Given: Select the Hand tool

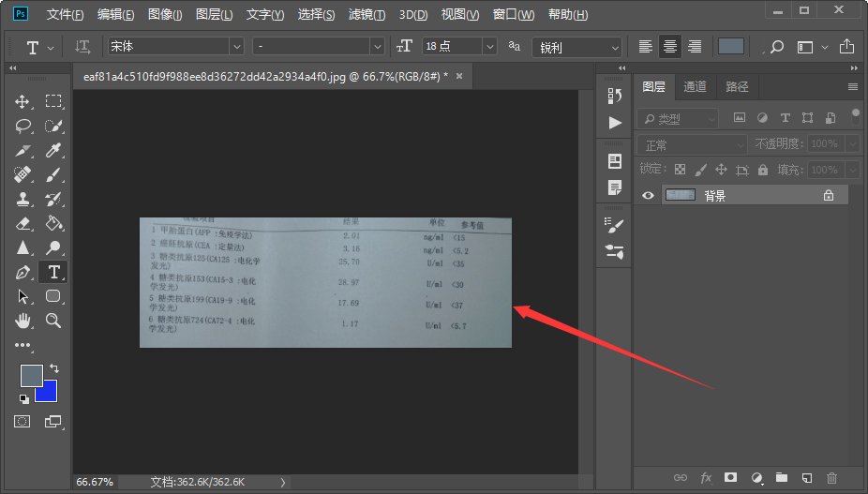Looking at the screenshot, I should coord(22,321).
